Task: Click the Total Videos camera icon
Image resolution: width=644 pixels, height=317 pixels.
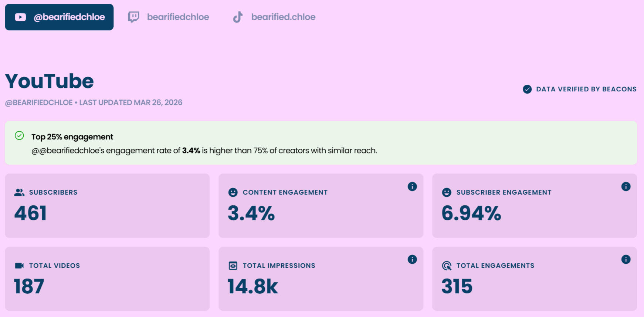Action: 19,266
